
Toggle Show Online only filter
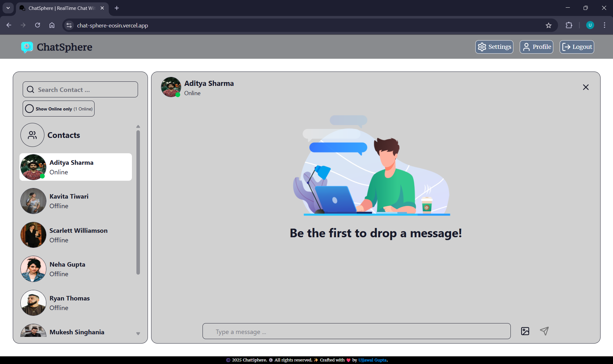(58, 109)
